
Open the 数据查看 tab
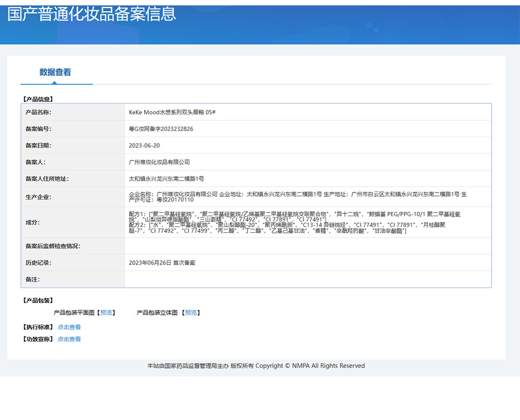(55, 72)
